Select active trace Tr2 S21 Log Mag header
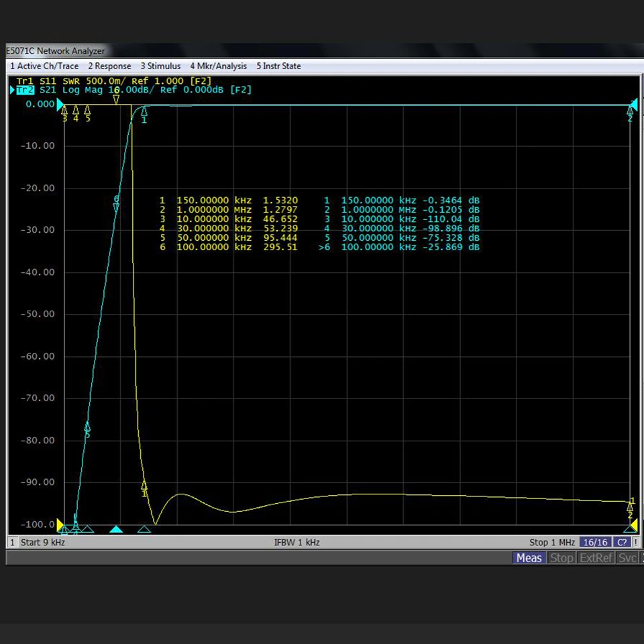The image size is (644, 644). tap(133, 90)
